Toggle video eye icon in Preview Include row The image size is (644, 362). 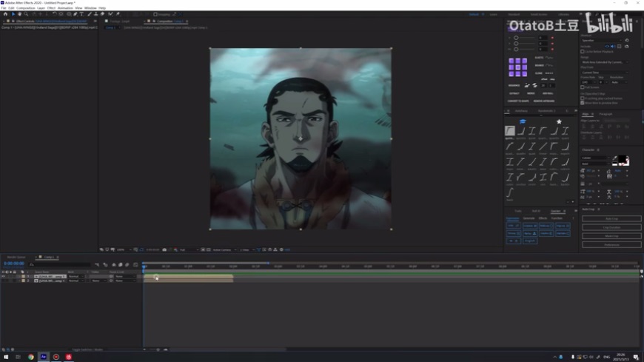click(x=607, y=47)
